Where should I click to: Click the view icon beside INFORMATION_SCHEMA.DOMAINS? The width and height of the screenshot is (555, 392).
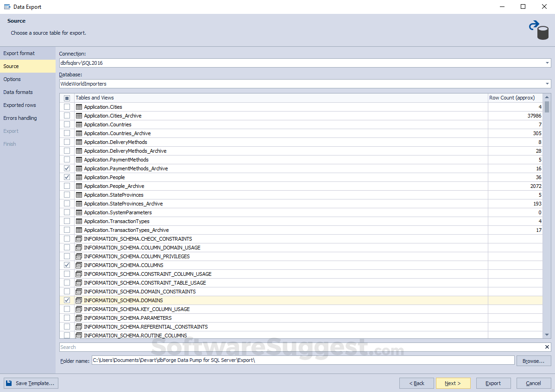(78, 300)
